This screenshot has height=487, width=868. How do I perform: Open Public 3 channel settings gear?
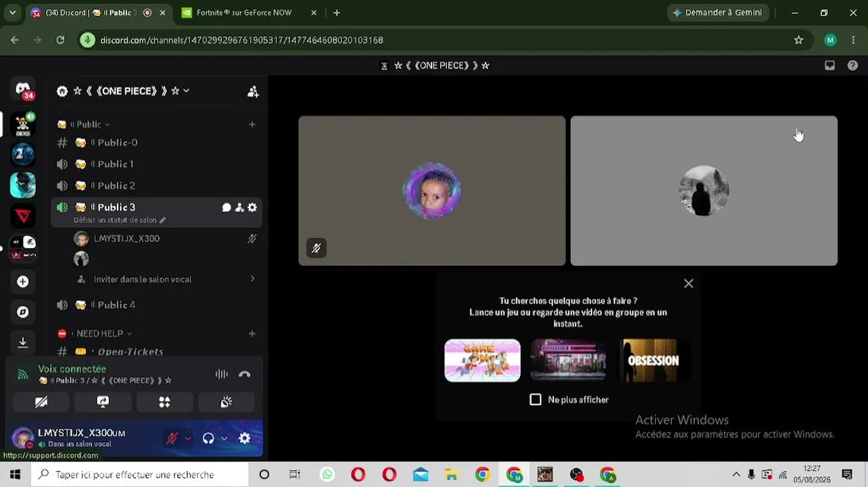252,208
